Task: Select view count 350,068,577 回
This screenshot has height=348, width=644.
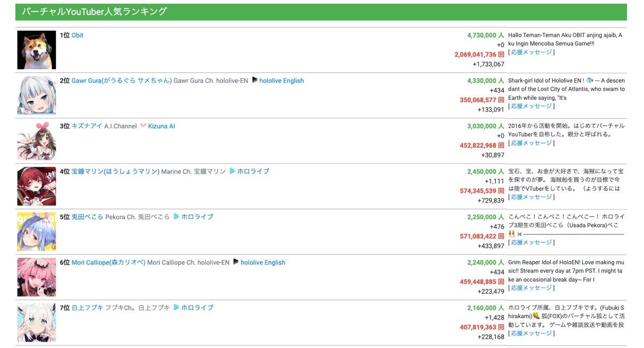Action: coord(482,100)
